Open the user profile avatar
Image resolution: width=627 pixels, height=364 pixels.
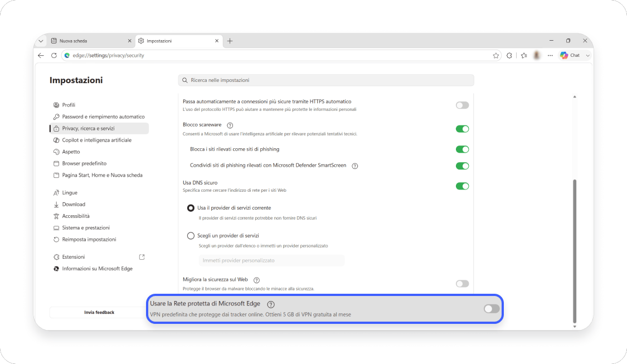coord(537,56)
